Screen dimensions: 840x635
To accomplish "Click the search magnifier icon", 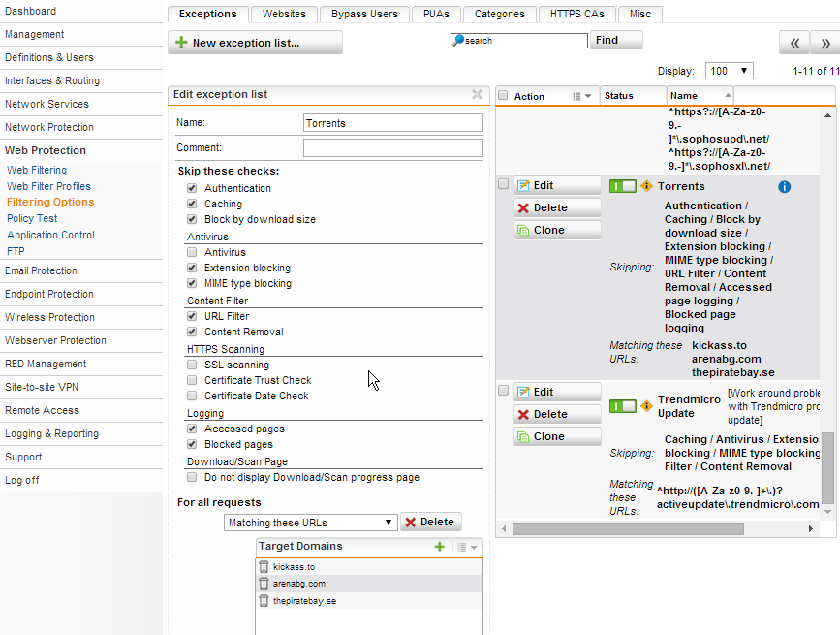I will pos(458,40).
